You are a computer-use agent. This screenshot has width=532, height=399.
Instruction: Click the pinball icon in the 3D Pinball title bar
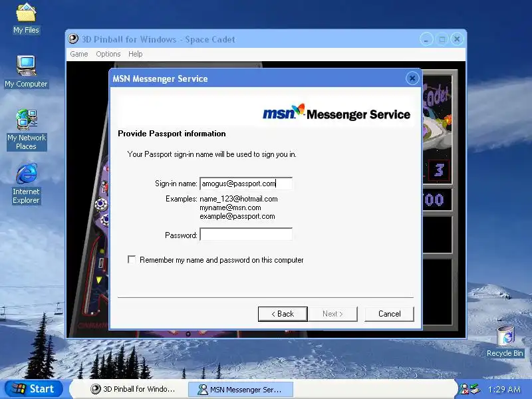[73, 39]
